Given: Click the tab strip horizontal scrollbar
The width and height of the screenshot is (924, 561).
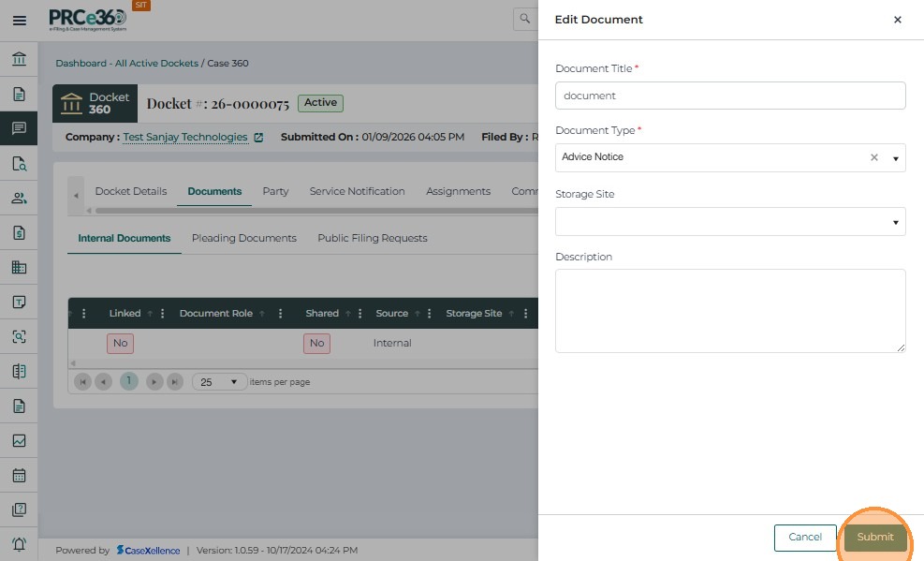Looking at the screenshot, I should pyautogui.click(x=316, y=211).
